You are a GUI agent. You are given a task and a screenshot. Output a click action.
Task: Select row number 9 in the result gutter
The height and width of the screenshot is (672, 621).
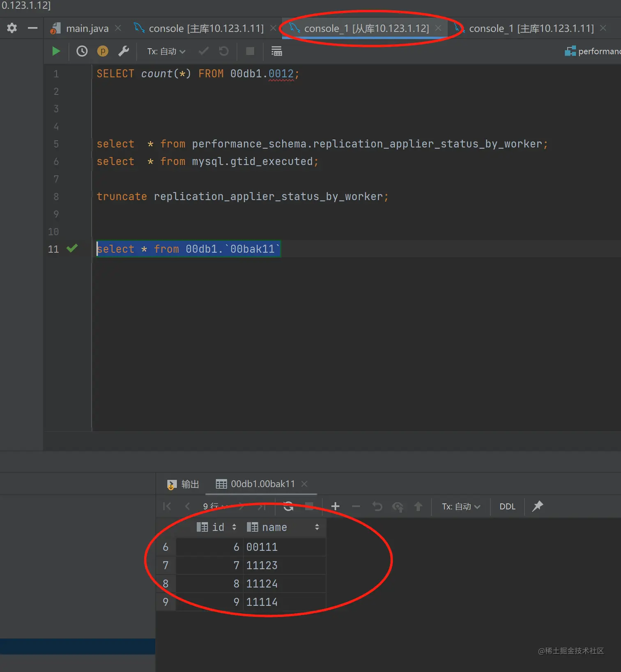(x=166, y=602)
